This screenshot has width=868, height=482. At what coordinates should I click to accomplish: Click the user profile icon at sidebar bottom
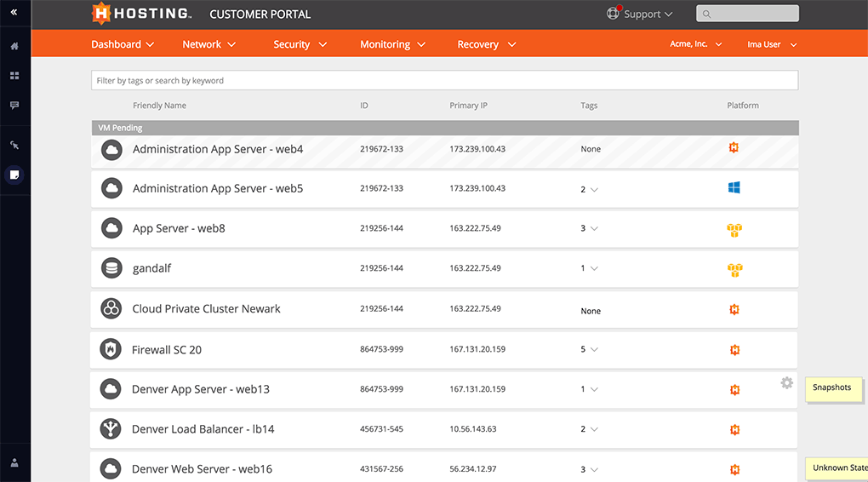pyautogui.click(x=14, y=463)
